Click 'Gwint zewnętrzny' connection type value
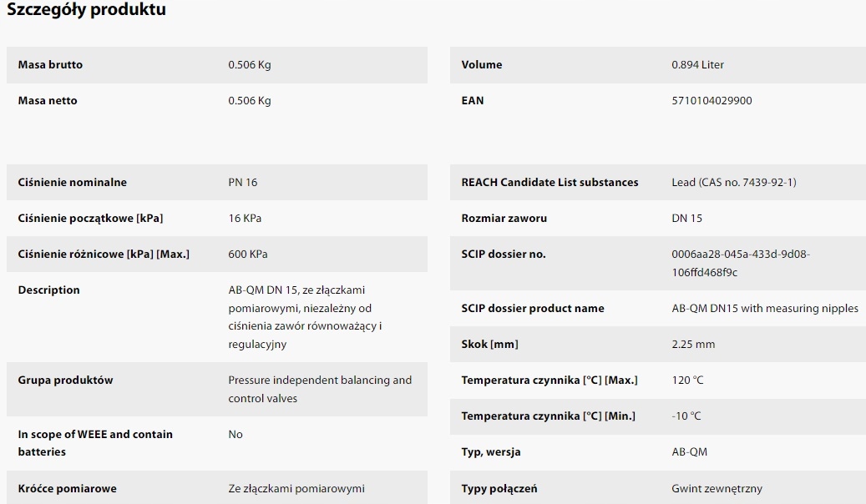Viewport: 866px width, 504px height. pyautogui.click(x=717, y=488)
